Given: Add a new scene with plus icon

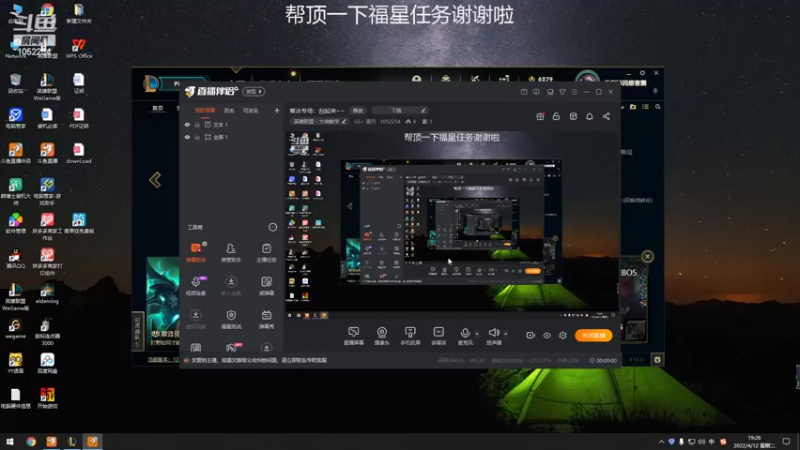Looking at the screenshot, I should tap(277, 110).
